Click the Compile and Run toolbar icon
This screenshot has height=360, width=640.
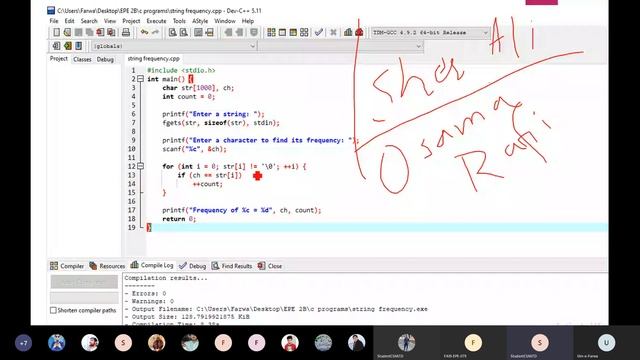293,32
